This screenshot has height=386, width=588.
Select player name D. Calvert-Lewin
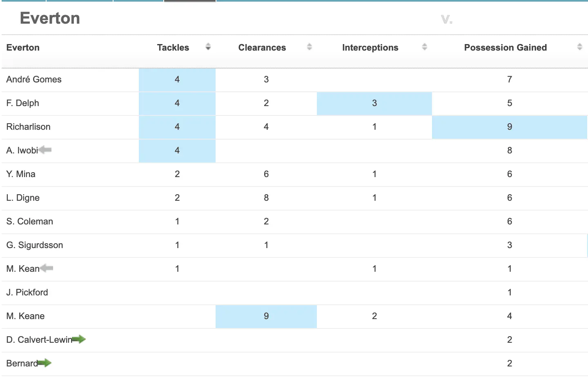click(x=39, y=340)
